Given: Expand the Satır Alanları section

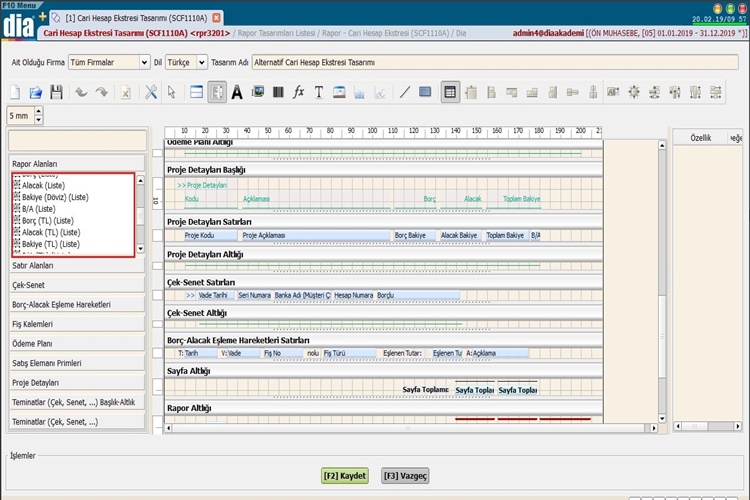Looking at the screenshot, I should point(77,266).
